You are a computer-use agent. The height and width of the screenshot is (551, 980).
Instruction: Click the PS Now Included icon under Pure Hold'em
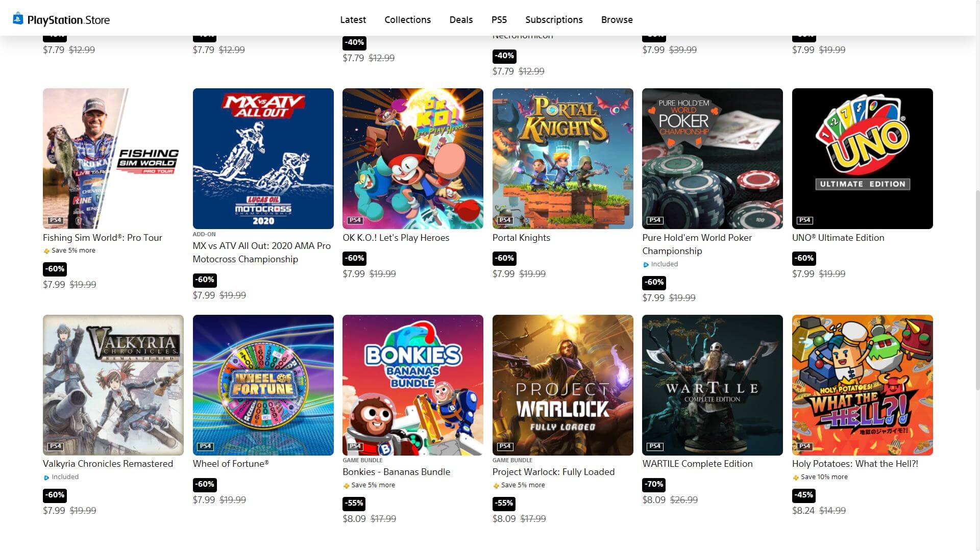click(x=646, y=264)
